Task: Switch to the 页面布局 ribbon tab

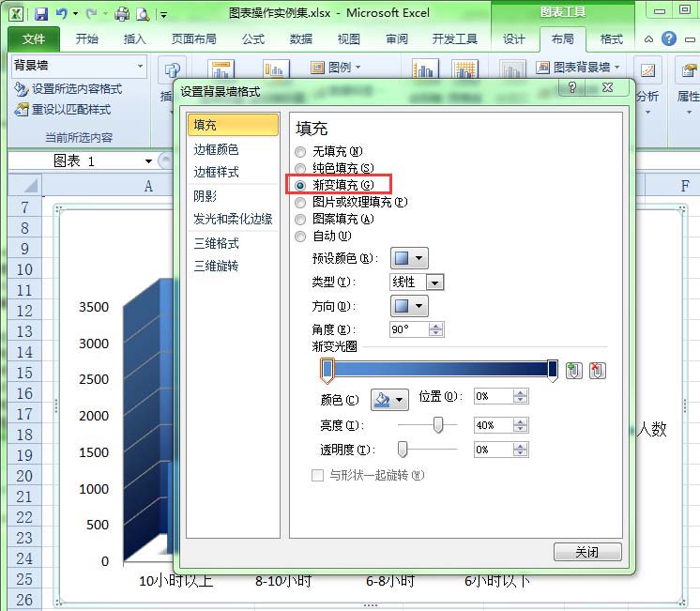Action: [x=193, y=39]
